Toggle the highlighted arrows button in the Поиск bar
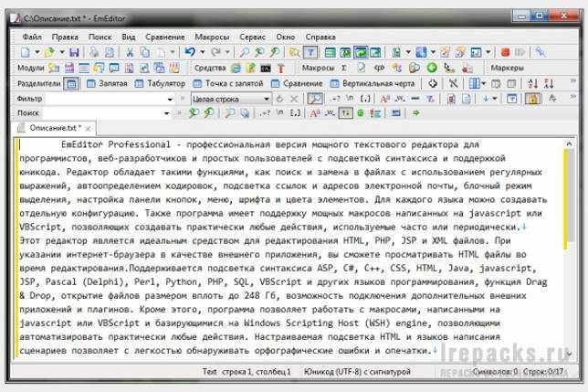The image size is (588, 392). [345, 113]
